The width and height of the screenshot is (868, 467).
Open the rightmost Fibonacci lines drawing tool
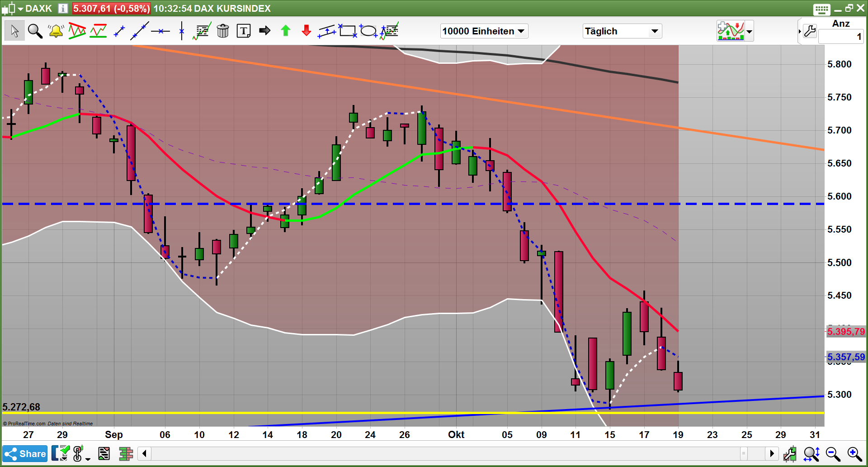click(389, 31)
